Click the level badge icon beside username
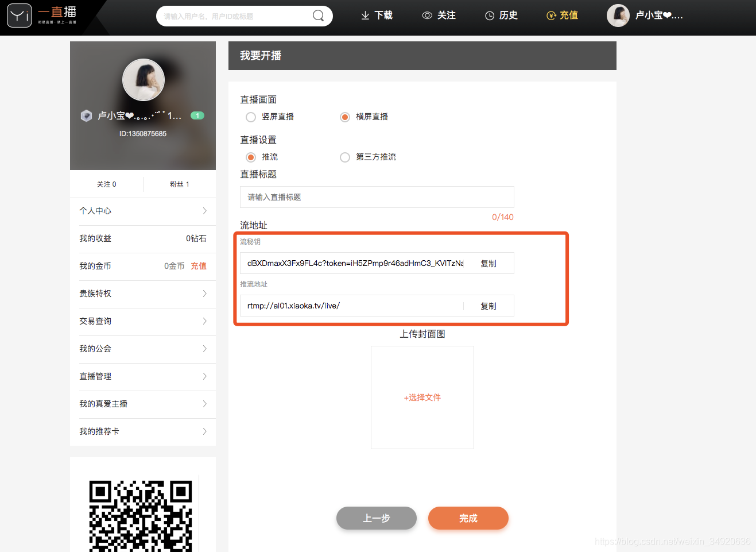Viewport: 756px width, 552px height. [86, 115]
